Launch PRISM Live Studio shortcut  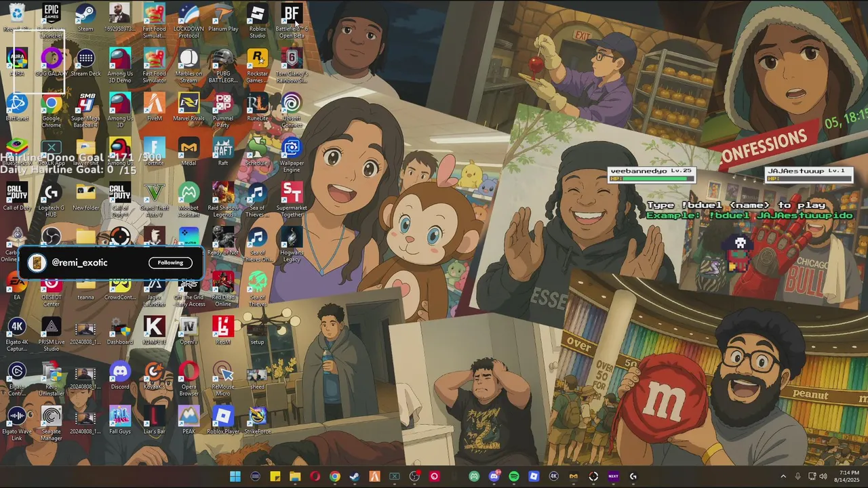point(52,333)
